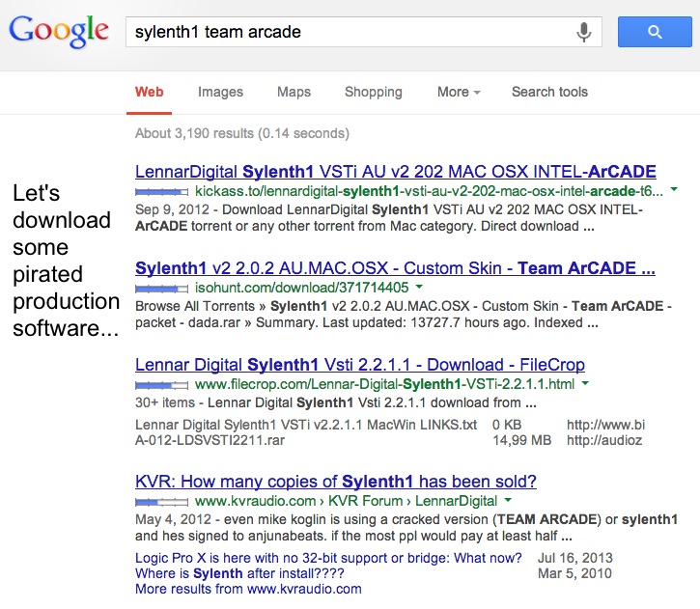Select the Web tab
The height and width of the screenshot is (609, 700).
pos(149,92)
